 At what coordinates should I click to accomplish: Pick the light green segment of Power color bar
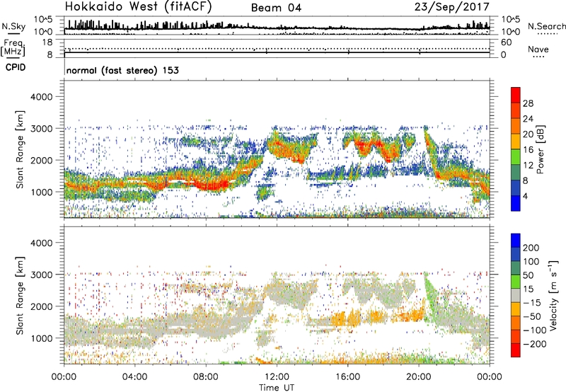[516, 156]
